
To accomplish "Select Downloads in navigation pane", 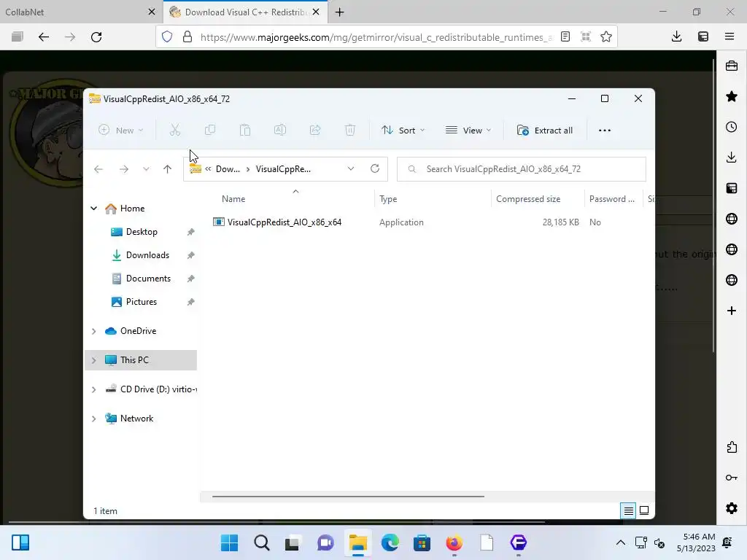I will (x=147, y=255).
